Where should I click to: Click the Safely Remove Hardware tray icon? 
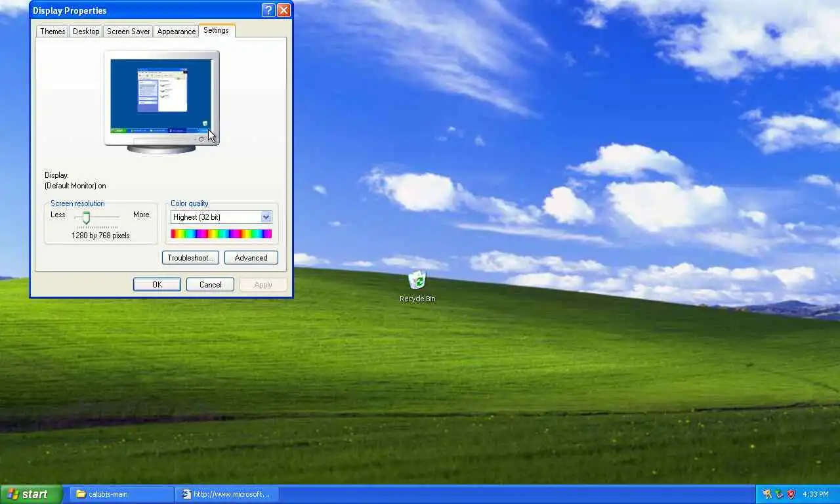point(779,494)
